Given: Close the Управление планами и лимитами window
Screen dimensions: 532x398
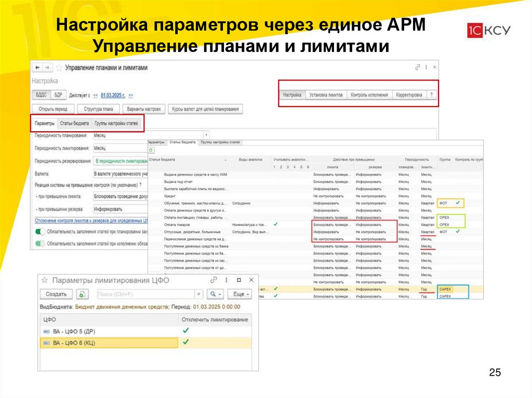Looking at the screenshot, I should tap(435, 67).
